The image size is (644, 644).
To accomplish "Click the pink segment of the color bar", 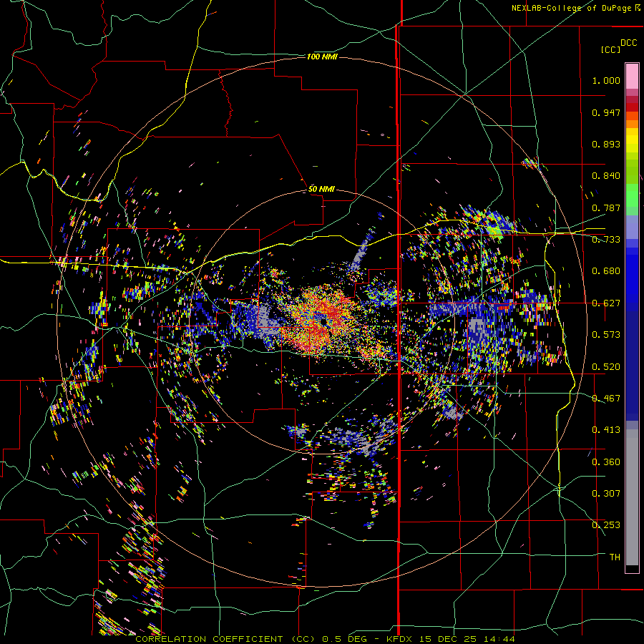I will tap(632, 76).
